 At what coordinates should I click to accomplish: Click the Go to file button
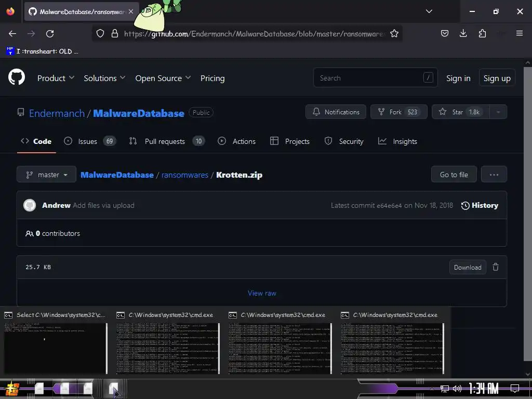454,175
